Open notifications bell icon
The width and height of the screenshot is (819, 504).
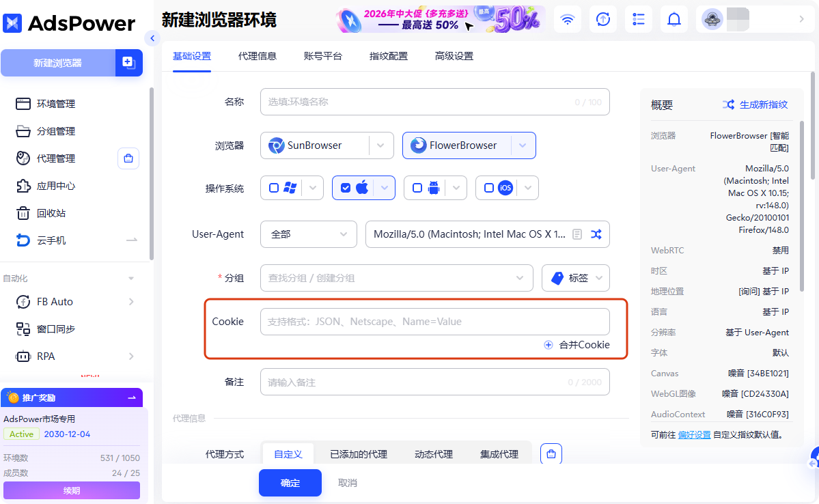(674, 19)
